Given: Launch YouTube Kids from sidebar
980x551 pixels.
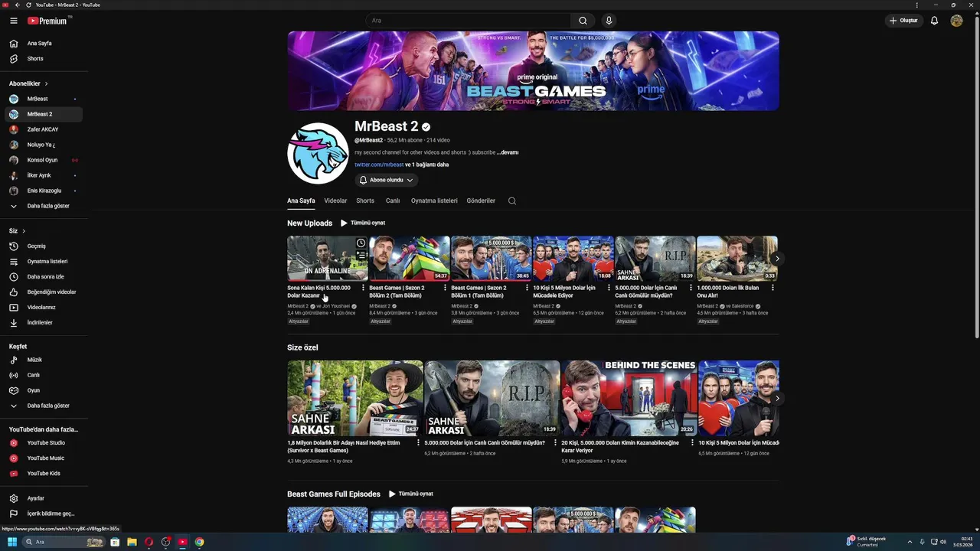Looking at the screenshot, I should 44,474.
